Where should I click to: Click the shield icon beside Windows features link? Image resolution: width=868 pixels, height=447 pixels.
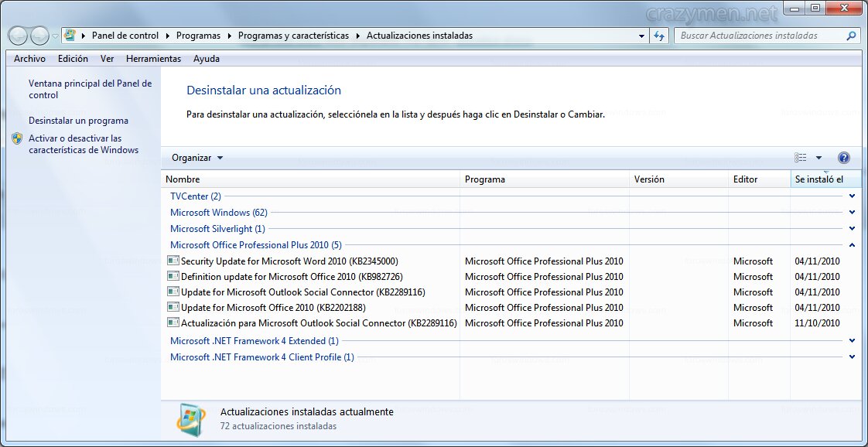[x=17, y=138]
